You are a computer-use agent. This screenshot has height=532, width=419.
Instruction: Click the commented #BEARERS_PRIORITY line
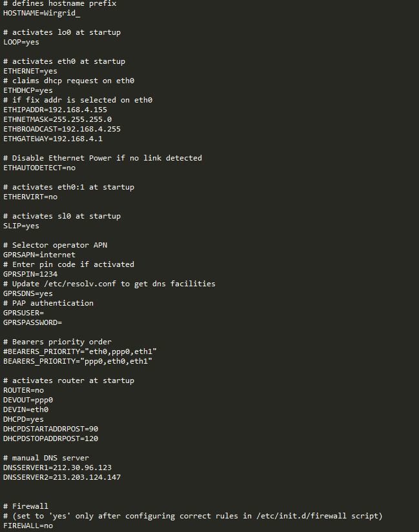tap(80, 351)
